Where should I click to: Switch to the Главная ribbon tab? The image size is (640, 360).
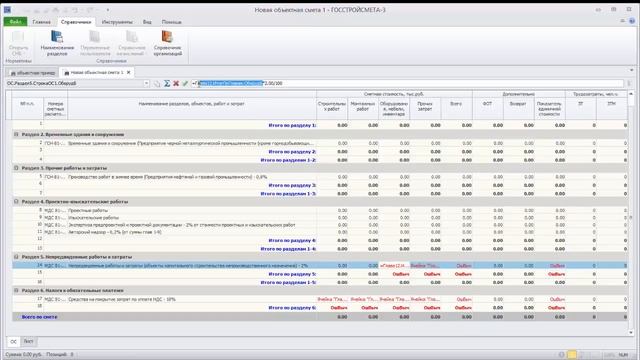coord(42,22)
